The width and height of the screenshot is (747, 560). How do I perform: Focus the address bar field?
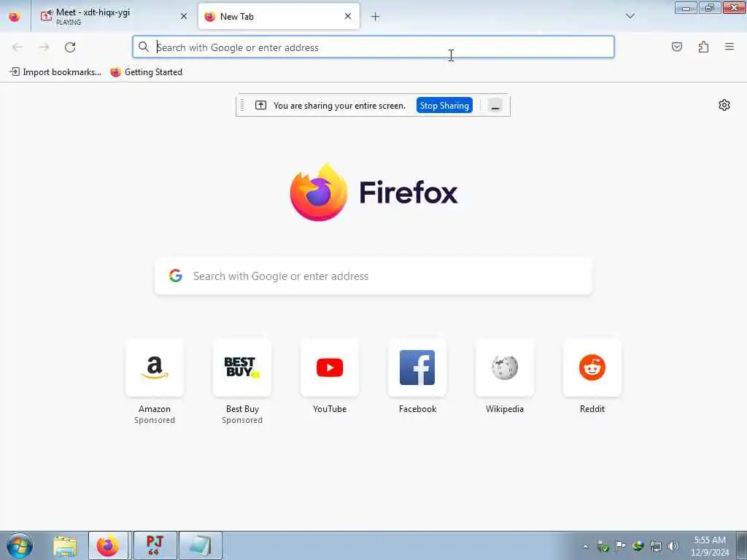pos(373,47)
